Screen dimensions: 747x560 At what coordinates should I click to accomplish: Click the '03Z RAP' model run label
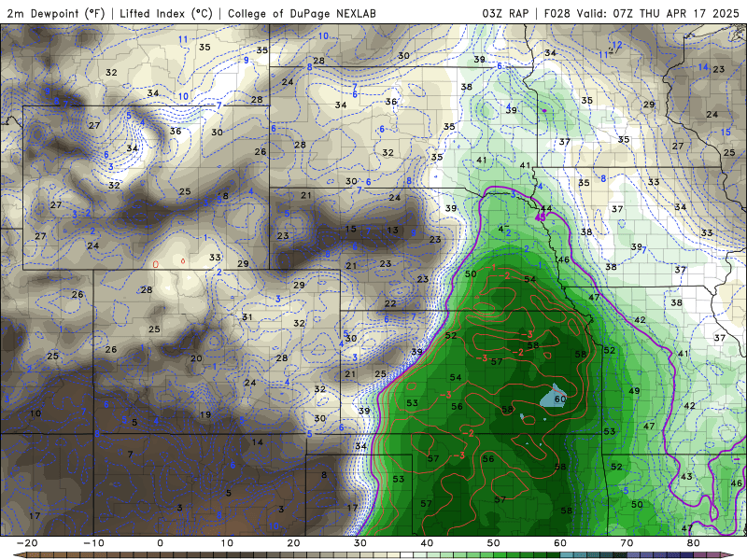tap(505, 13)
